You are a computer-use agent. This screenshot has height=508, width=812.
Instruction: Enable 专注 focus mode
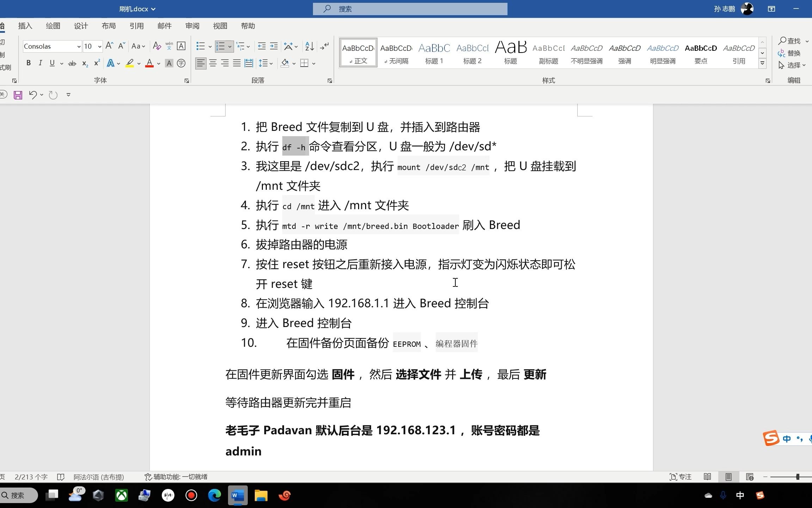click(x=681, y=477)
